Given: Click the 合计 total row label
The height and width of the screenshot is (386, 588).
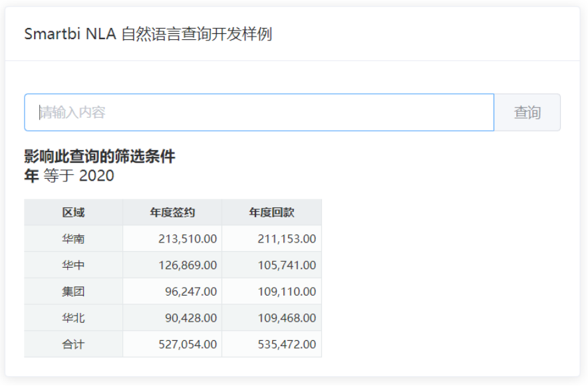Looking at the screenshot, I should 73,344.
